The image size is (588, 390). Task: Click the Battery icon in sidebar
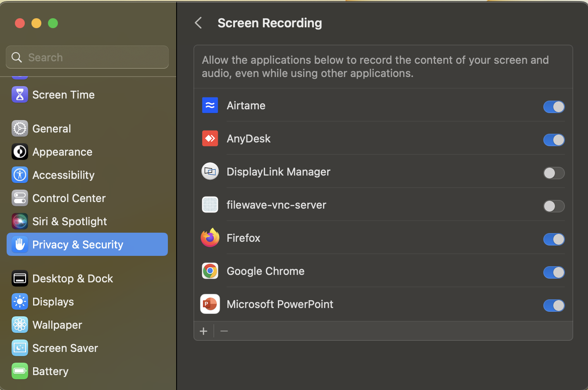tap(20, 371)
